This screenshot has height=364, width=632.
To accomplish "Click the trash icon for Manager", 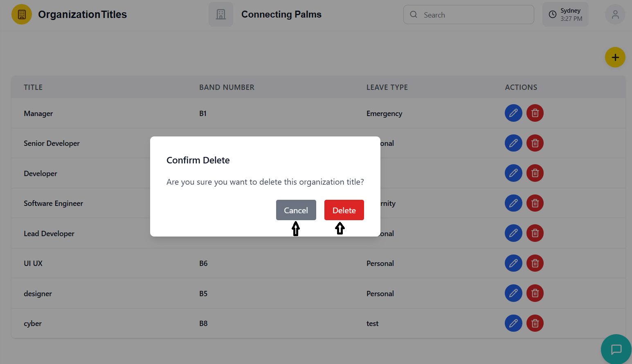I will 535,113.
